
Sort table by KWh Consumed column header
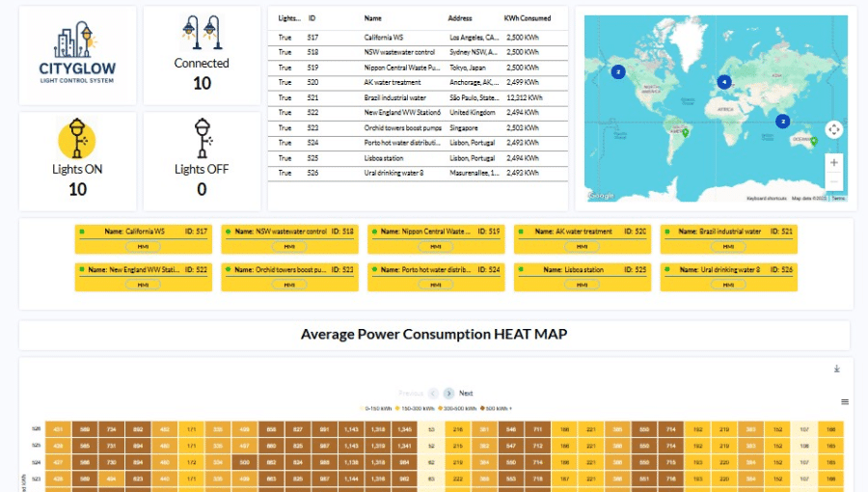(528, 18)
